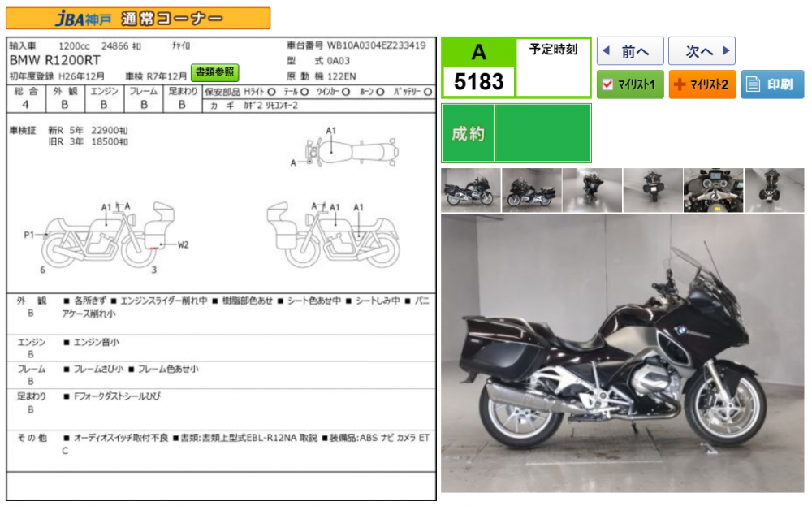Click the JBA神戸 通常コーナー banner
Screen dimensions: 812x506
click(x=138, y=19)
